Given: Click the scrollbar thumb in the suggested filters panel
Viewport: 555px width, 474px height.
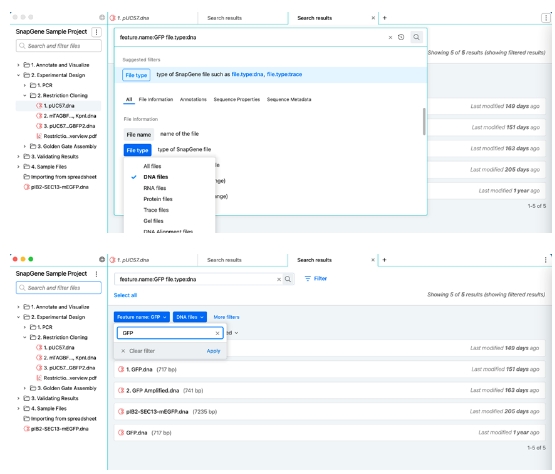Looking at the screenshot, I should tap(424, 122).
